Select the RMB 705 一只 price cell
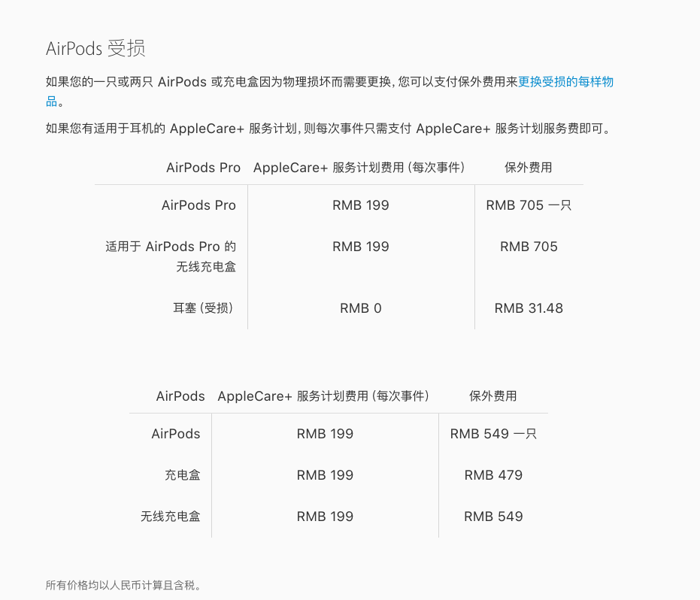700x600 pixels. (528, 205)
